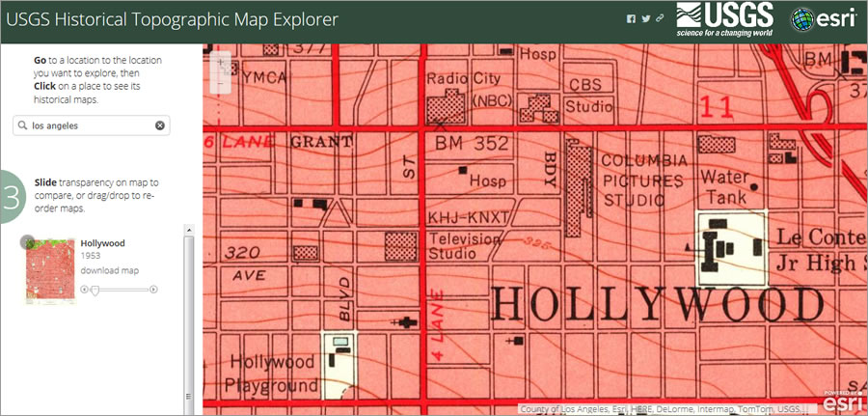Click the 'YMCA' map label
Image resolution: width=868 pixels, height=416 pixels.
pos(264,77)
